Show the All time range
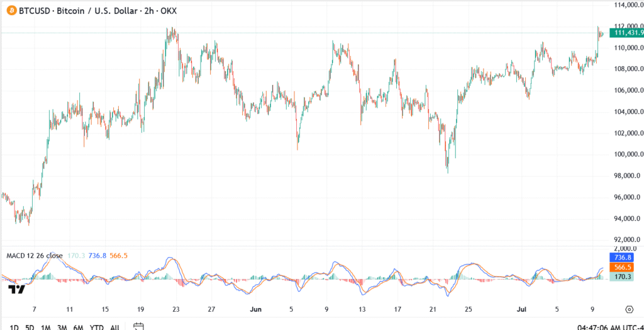 coord(114,327)
